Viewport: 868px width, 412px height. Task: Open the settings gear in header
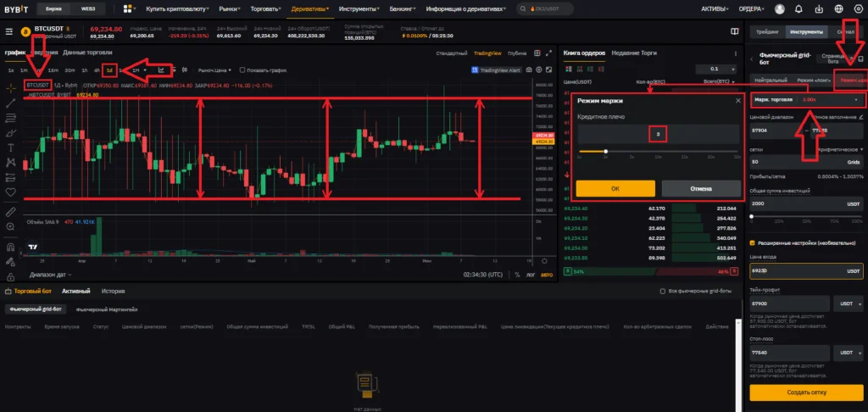(x=859, y=8)
